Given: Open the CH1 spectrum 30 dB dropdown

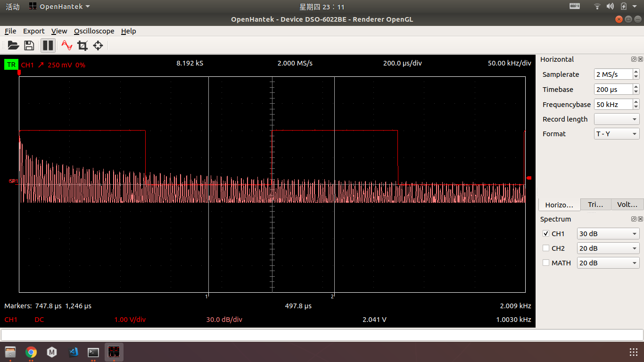Looking at the screenshot, I should coord(608,234).
